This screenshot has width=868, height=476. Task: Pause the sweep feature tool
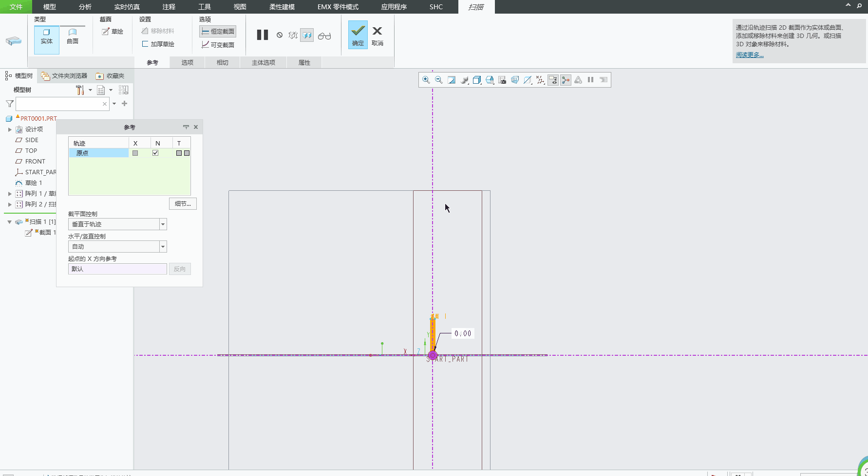coord(263,35)
